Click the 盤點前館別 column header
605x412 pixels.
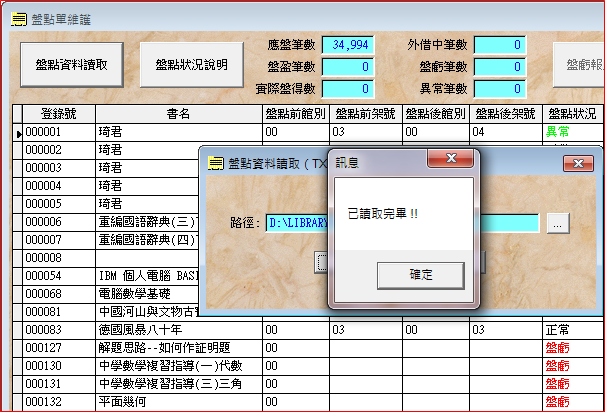click(x=296, y=114)
